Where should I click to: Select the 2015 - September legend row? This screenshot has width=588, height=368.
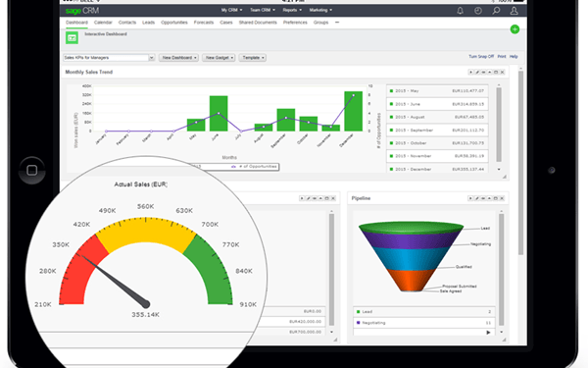point(437,130)
